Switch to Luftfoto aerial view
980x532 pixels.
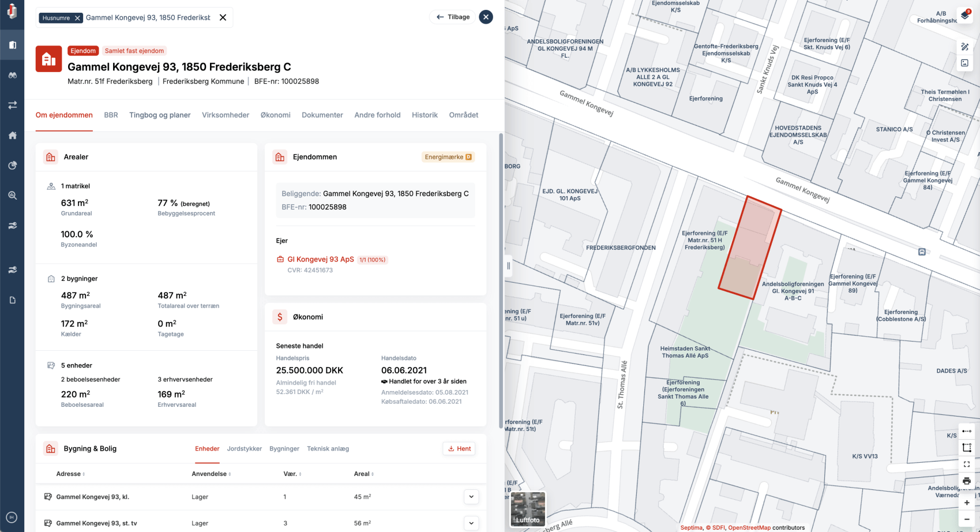[528, 509]
